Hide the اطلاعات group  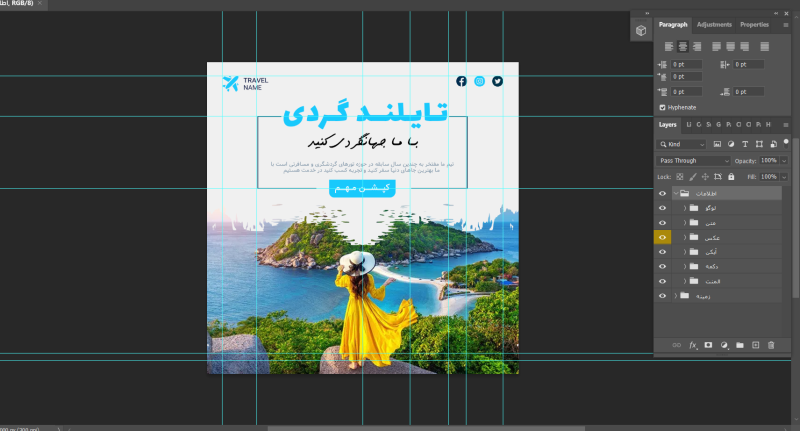[x=662, y=193]
